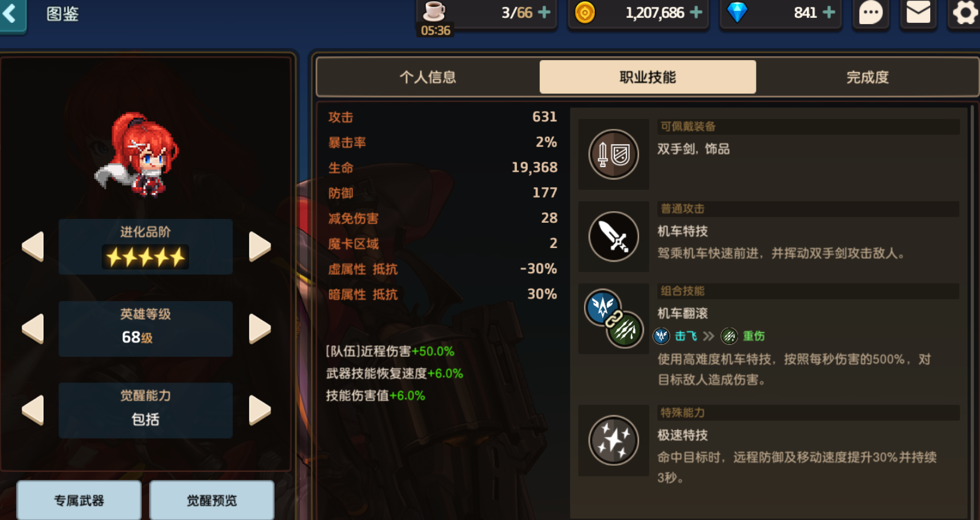Switch to the 完成度 tab
Screen dimensions: 980x520
point(867,77)
